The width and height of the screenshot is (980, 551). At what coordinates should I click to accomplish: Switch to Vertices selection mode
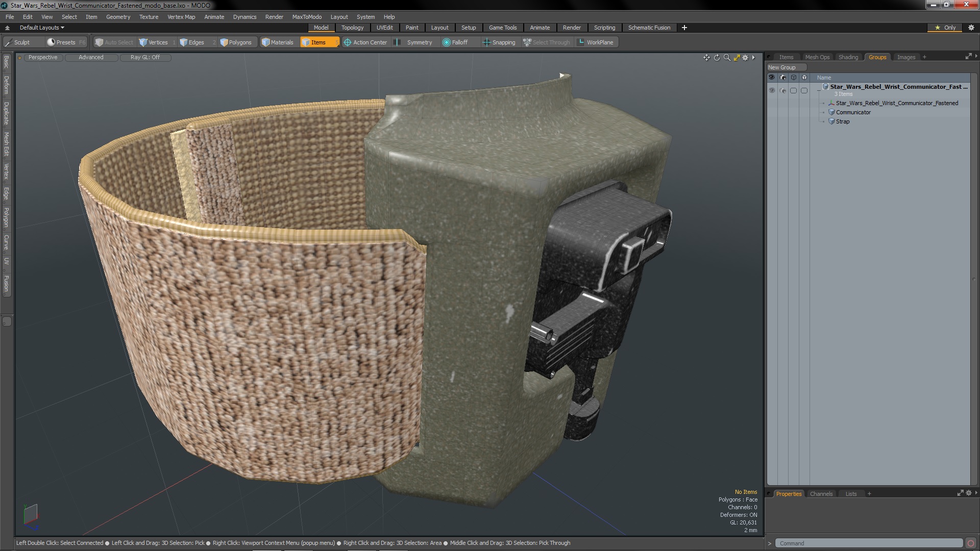[x=158, y=42]
